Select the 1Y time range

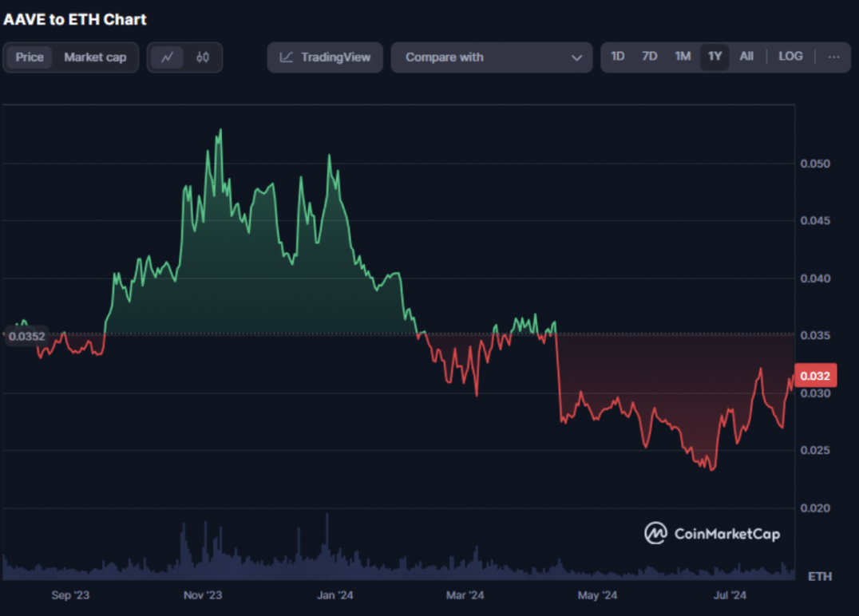click(x=715, y=57)
